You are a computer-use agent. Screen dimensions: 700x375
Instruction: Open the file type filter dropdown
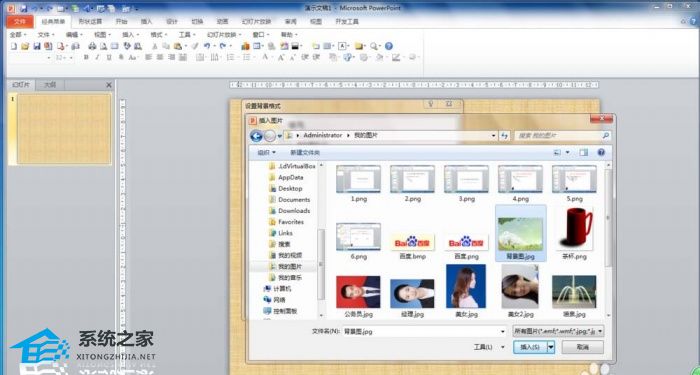click(x=558, y=331)
